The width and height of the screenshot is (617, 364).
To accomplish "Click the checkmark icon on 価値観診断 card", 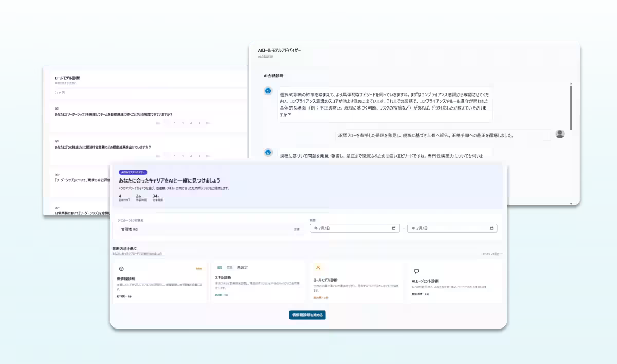I will click(x=121, y=269).
